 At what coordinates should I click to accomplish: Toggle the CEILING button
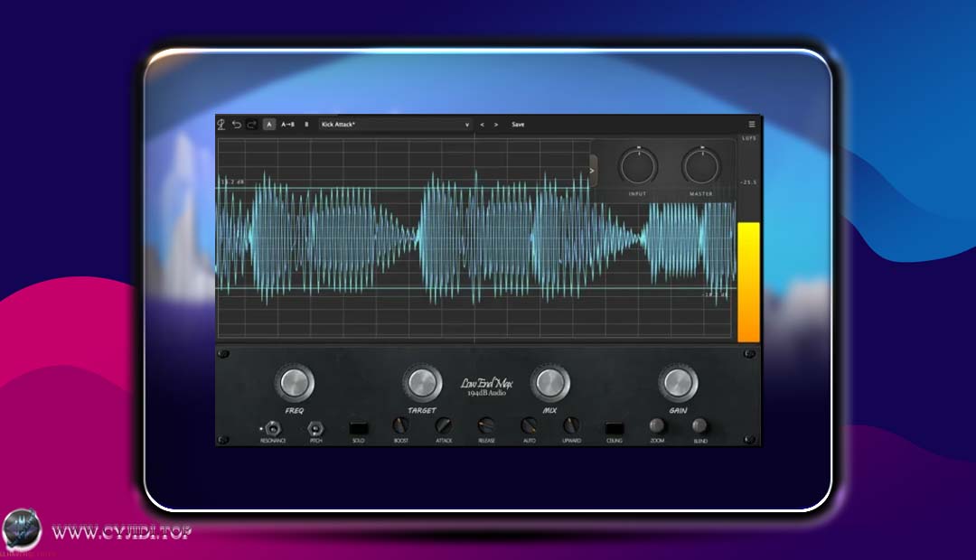pyautogui.click(x=615, y=428)
